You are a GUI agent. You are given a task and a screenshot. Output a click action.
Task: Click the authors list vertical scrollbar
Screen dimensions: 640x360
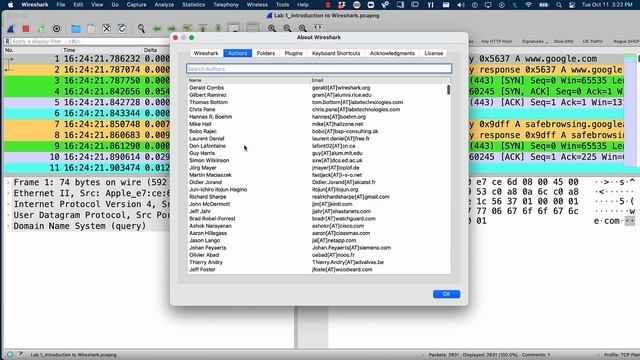pyautogui.click(x=449, y=90)
